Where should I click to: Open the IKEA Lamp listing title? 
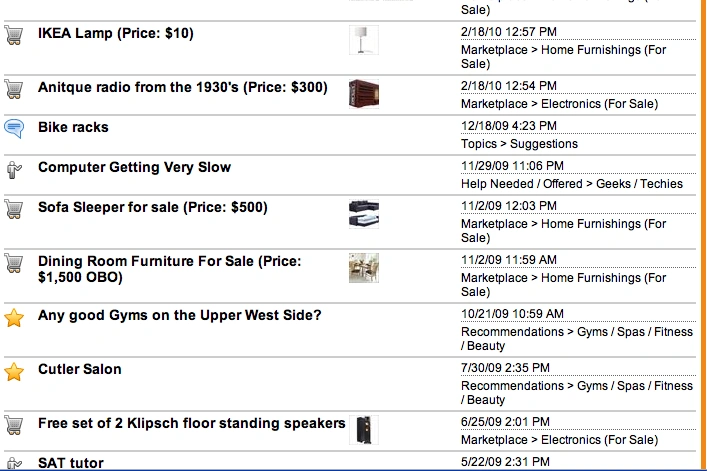pyautogui.click(x=116, y=33)
